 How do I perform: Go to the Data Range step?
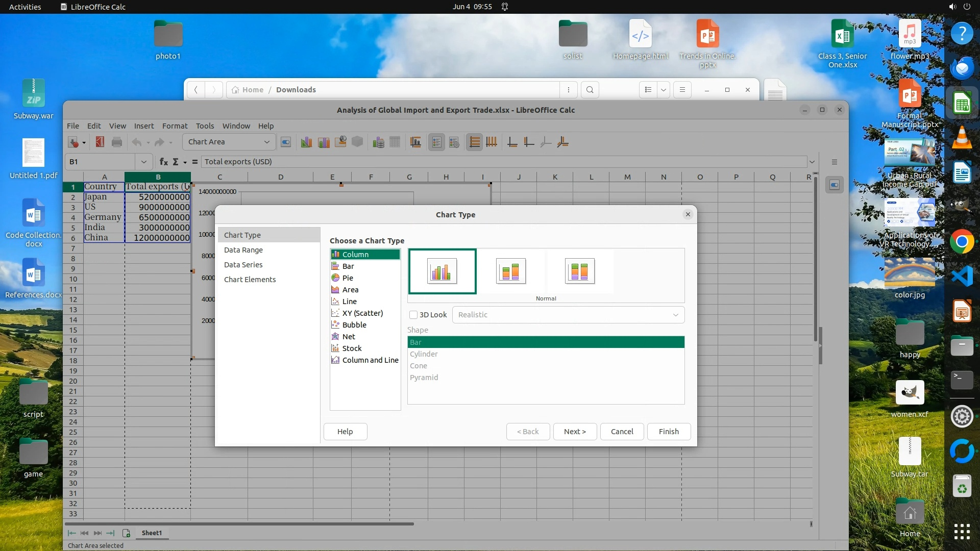pyautogui.click(x=243, y=250)
